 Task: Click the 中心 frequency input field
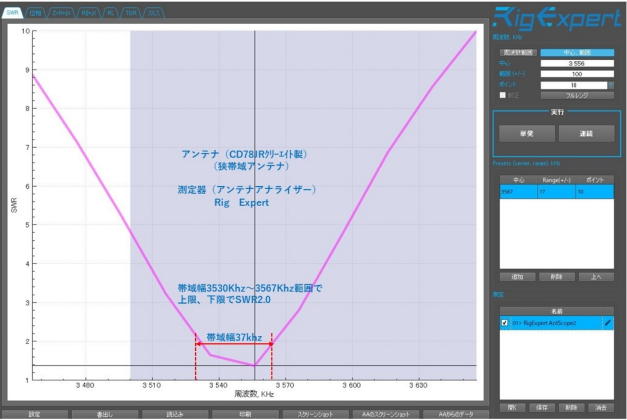coord(576,64)
